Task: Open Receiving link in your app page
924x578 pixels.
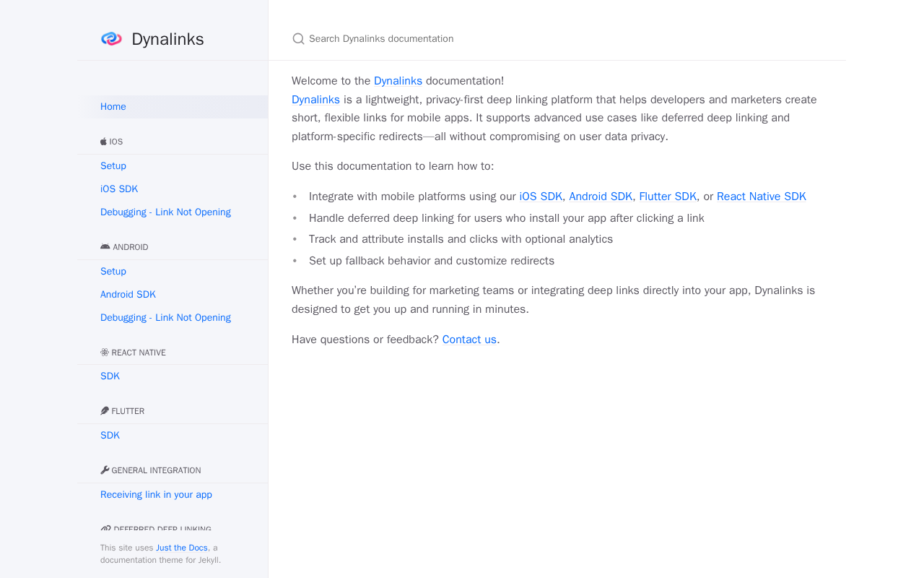Action: pos(156,495)
